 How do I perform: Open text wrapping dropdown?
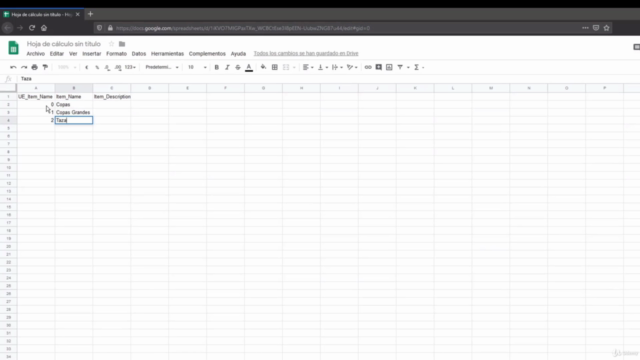point(337,67)
